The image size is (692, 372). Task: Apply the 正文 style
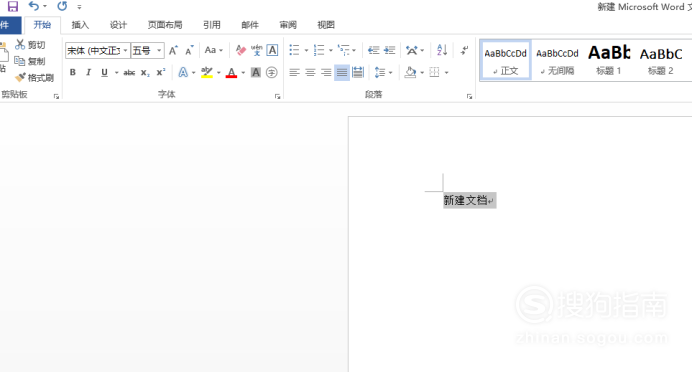pos(506,60)
